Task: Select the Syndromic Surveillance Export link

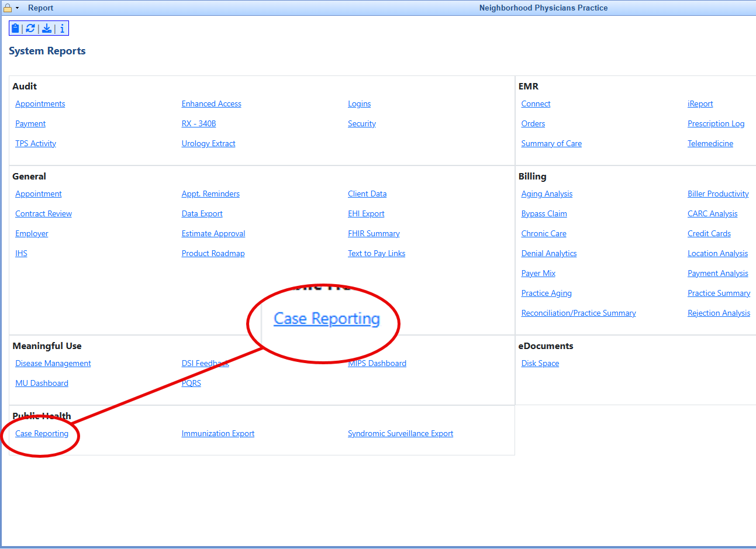Action: [401, 434]
